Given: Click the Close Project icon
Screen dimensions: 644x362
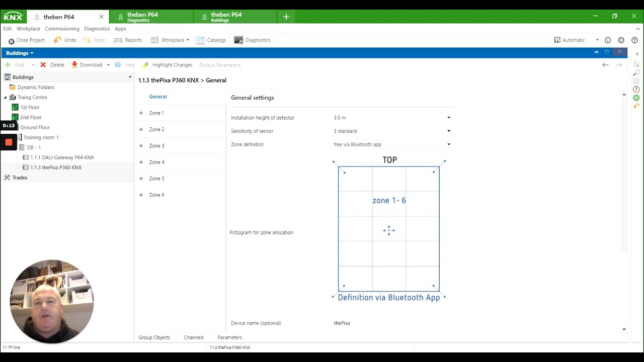Looking at the screenshot, I should (x=11, y=40).
